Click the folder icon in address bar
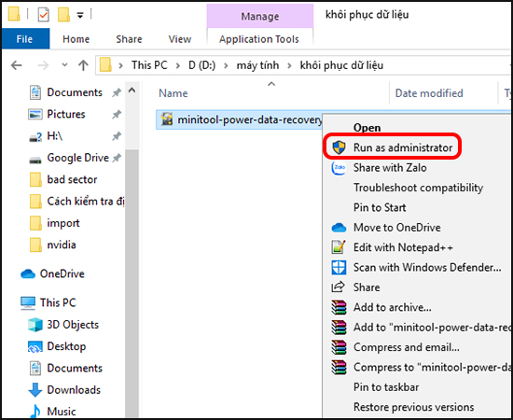This screenshot has width=513, height=420. coord(105,64)
